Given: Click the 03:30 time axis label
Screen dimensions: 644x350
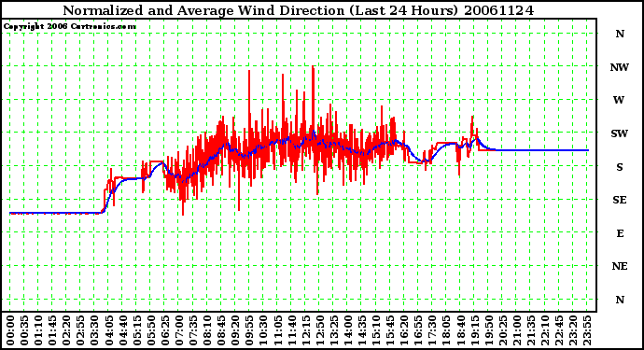Looking at the screenshot, I should pyautogui.click(x=95, y=330).
